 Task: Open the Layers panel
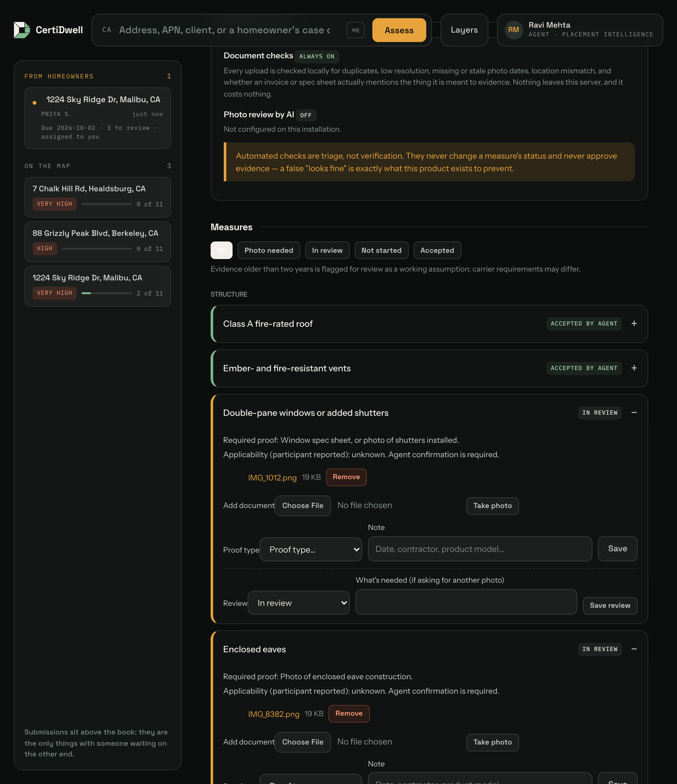point(464,30)
